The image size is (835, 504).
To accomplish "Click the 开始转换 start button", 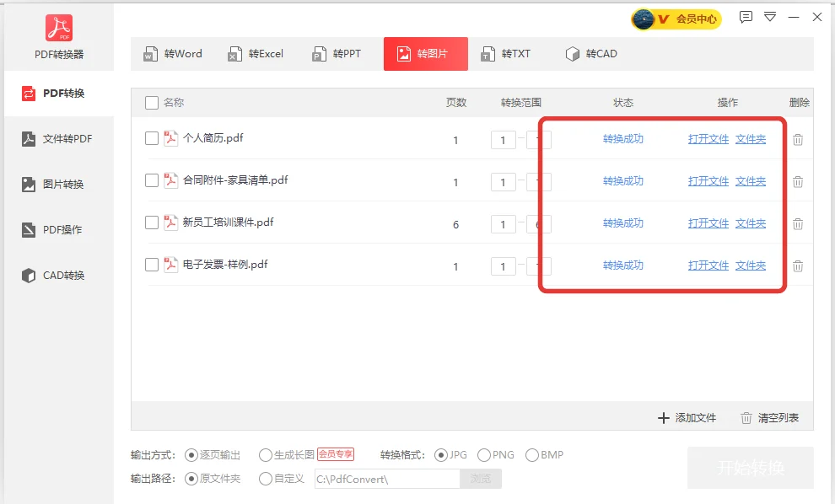I will point(751,468).
